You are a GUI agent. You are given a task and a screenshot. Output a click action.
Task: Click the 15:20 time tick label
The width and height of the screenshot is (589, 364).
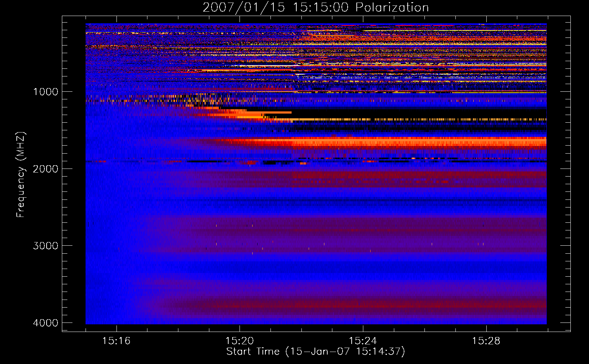pyautogui.click(x=240, y=341)
